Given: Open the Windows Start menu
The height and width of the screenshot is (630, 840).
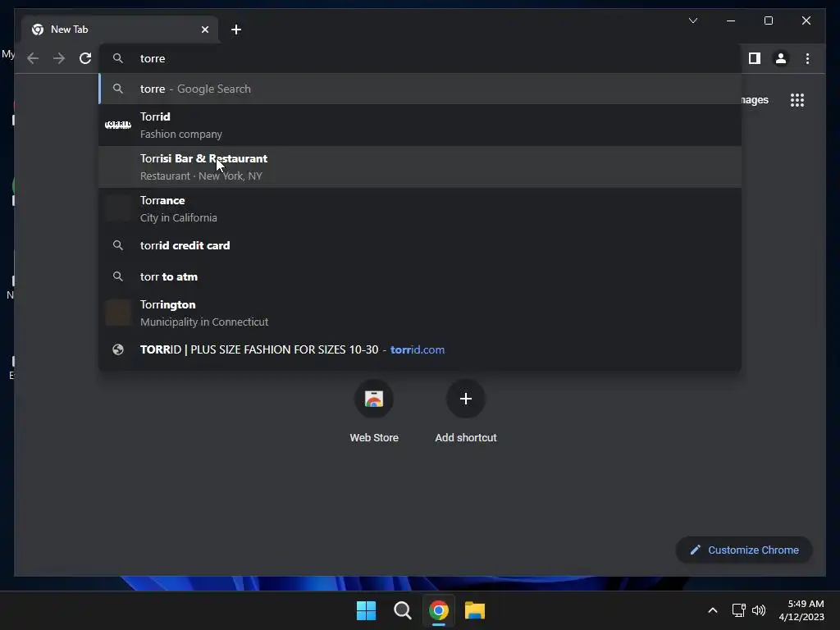Looking at the screenshot, I should 367,610.
